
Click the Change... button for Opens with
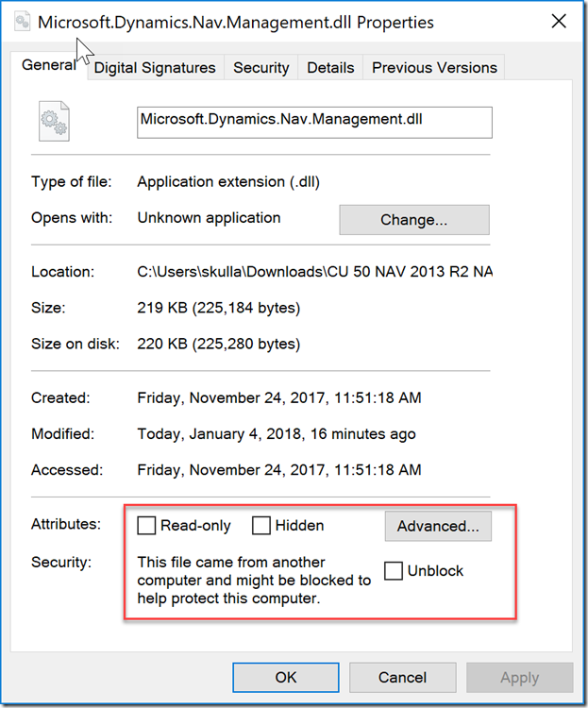(x=414, y=220)
